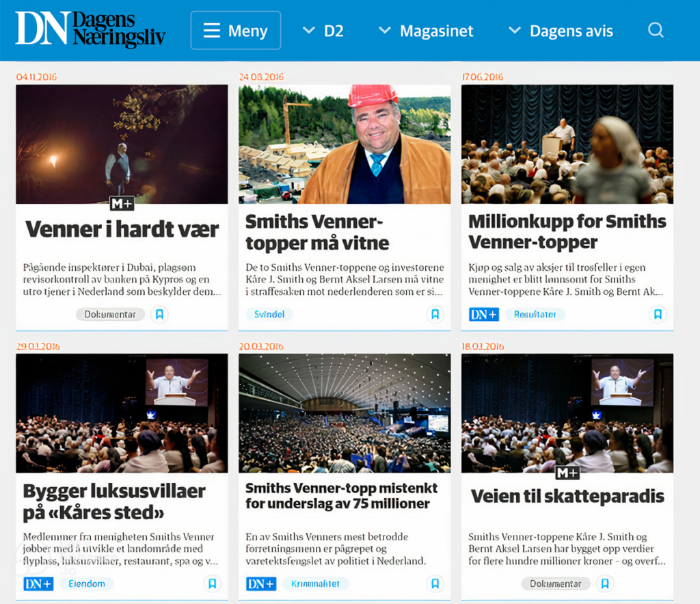
Task: Select the Svindel topic tag
Action: coord(269,315)
